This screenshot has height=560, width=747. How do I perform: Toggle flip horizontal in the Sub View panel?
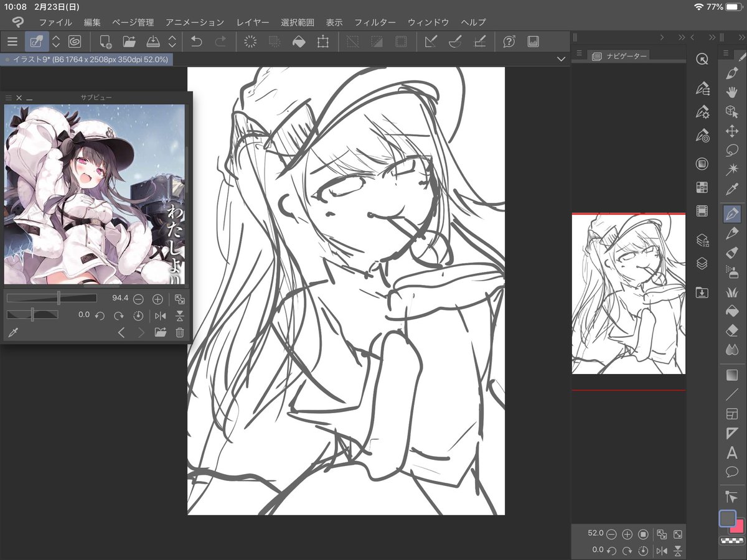point(160,315)
